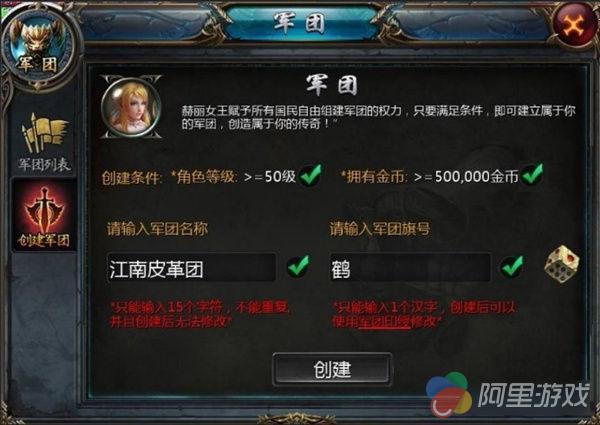Click the flag character field 鹤

tap(410, 268)
